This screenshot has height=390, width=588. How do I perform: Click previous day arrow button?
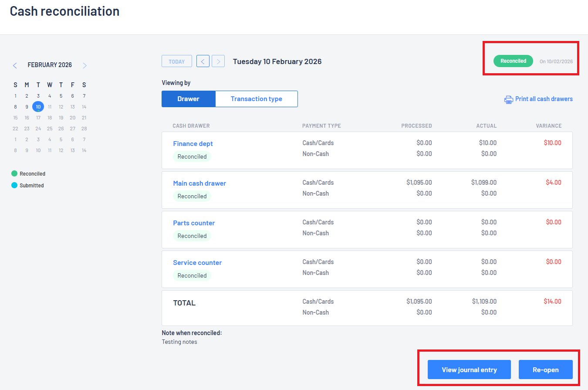203,61
